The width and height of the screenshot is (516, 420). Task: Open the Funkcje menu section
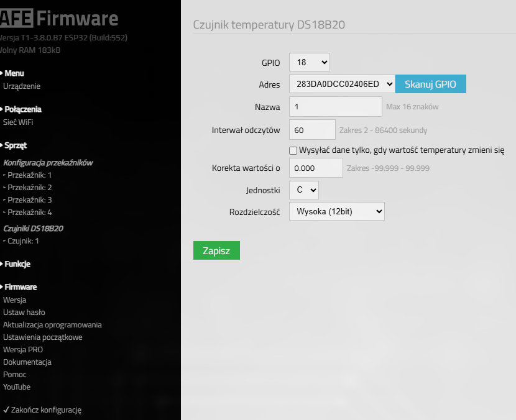click(x=17, y=264)
